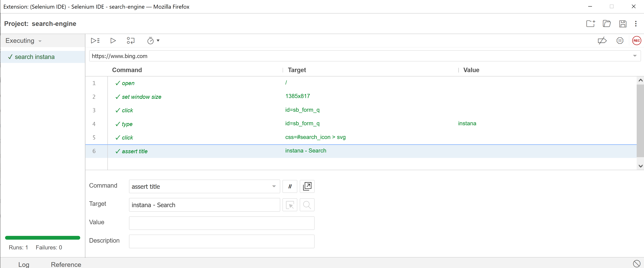Click the Description input field
This screenshot has height=268, width=644.
[x=221, y=241]
